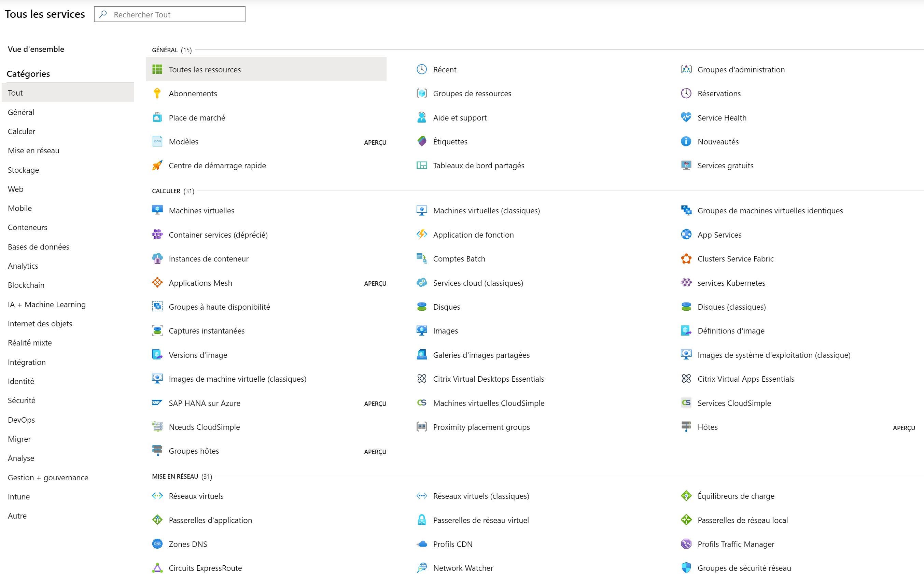The image size is (924, 579).
Task: Open Groupes à haute disponibilité link
Action: click(220, 307)
